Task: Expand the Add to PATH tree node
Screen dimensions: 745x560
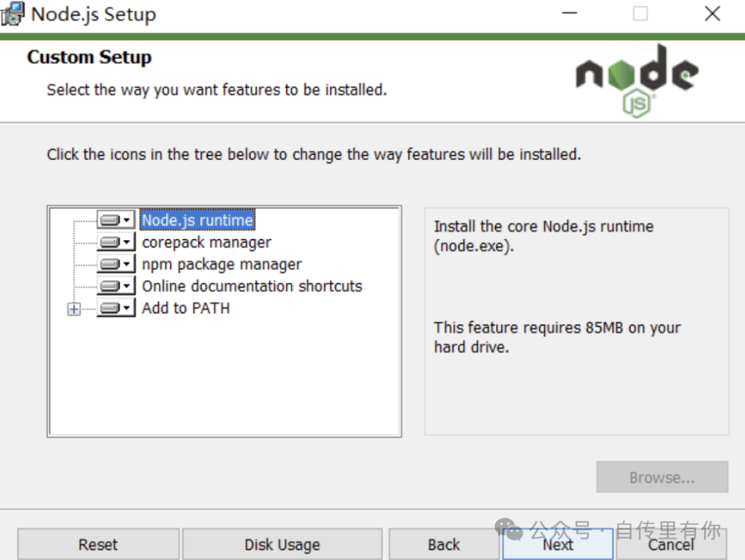Action: (74, 309)
